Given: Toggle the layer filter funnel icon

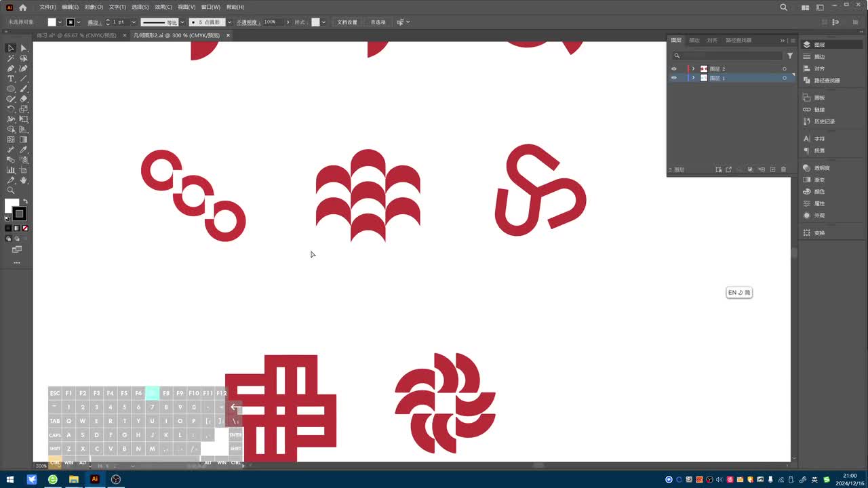Looking at the screenshot, I should pos(790,56).
